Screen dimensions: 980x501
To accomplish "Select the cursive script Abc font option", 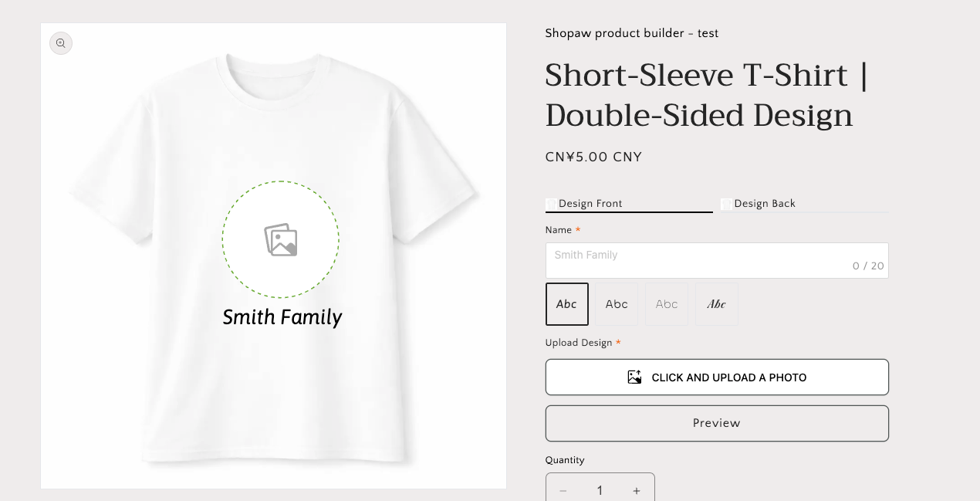I will 717,304.
